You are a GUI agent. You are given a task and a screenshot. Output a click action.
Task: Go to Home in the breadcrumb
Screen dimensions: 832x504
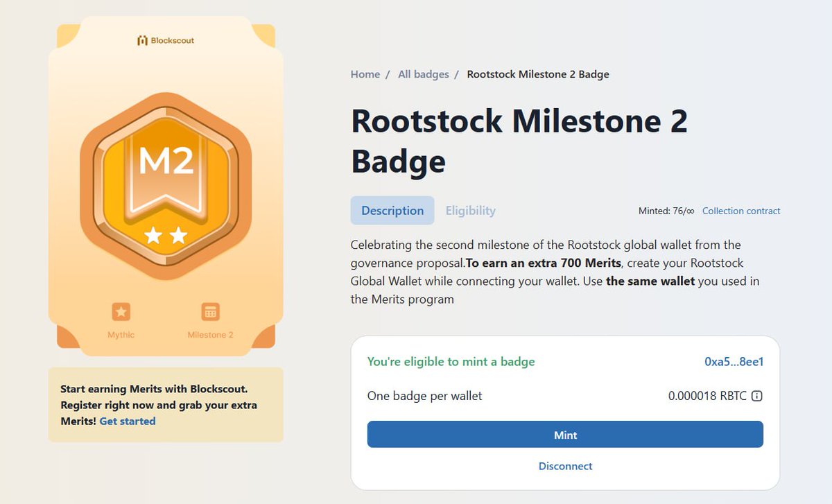pos(365,74)
